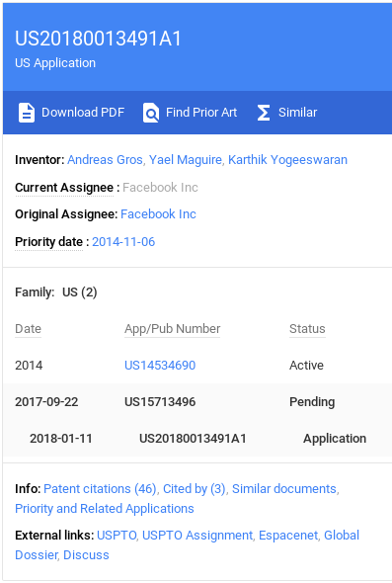Select the US20180013491A1 header title
Screen dimensions: 392x583
click(98, 39)
